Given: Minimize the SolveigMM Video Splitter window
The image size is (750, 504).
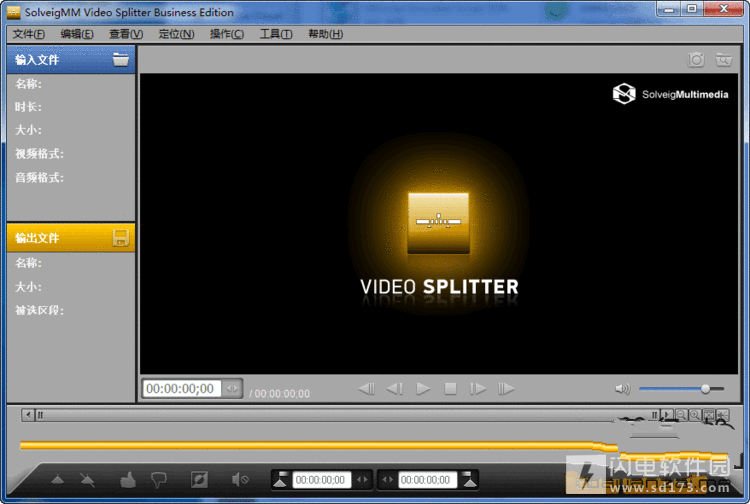Looking at the screenshot, I should coord(669,9).
